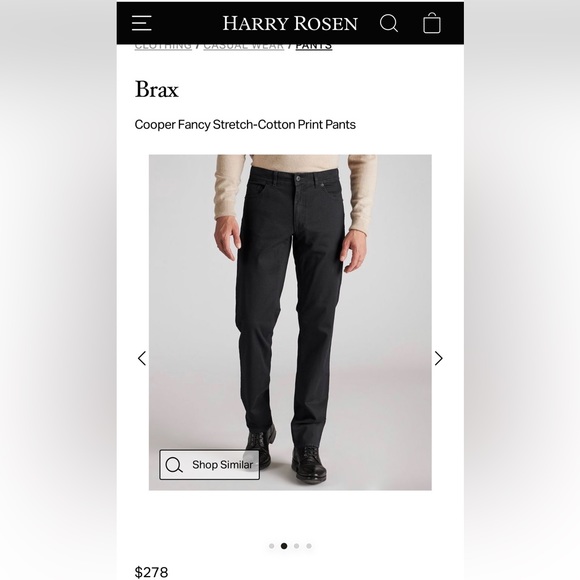Viewport: 580px width, 580px height.
Task: Select first carousel pagination dot
Action: point(272,546)
